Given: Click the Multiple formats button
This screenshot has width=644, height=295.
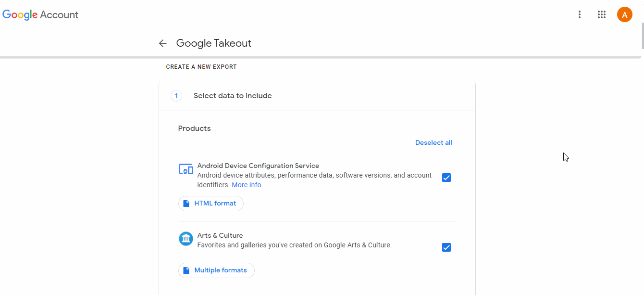Looking at the screenshot, I should (216, 270).
